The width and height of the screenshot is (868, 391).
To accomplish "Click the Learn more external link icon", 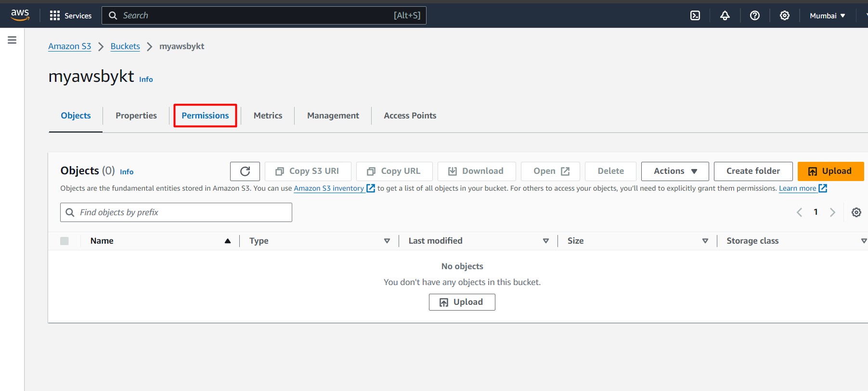I will coord(823,188).
